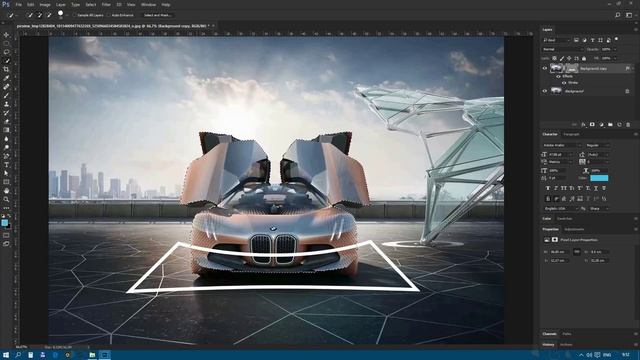The width and height of the screenshot is (640, 360).
Task: Click the Add layer style fx icon
Action: click(x=583, y=124)
